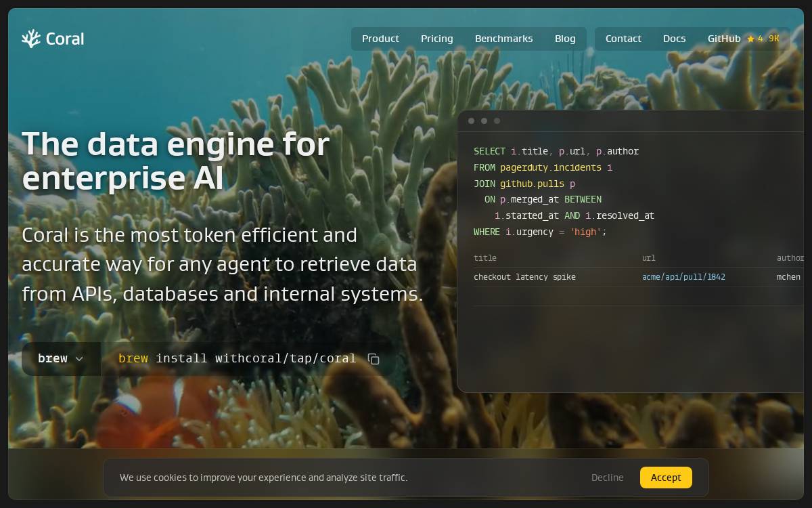This screenshot has height=508, width=812.
Task: Click the 'WHERE i.urgency' query line
Action: [x=540, y=232]
